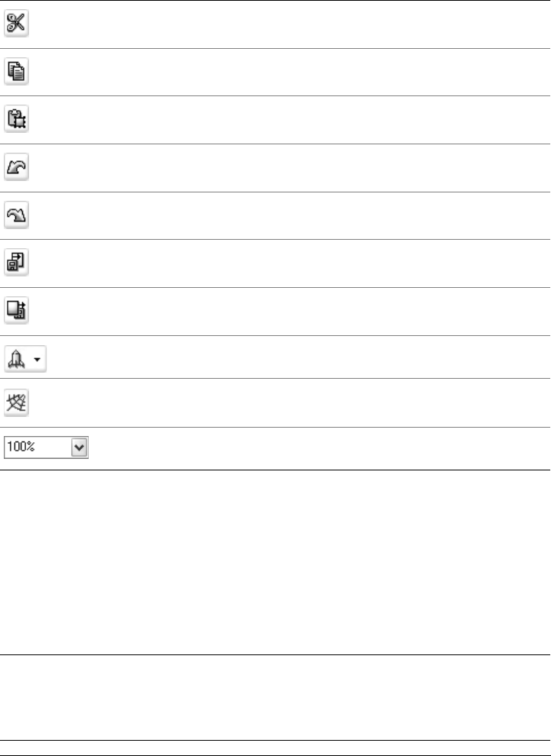Open the zoom level dropdown arrow
The height and width of the screenshot is (756, 551).
pyautogui.click(x=79, y=447)
